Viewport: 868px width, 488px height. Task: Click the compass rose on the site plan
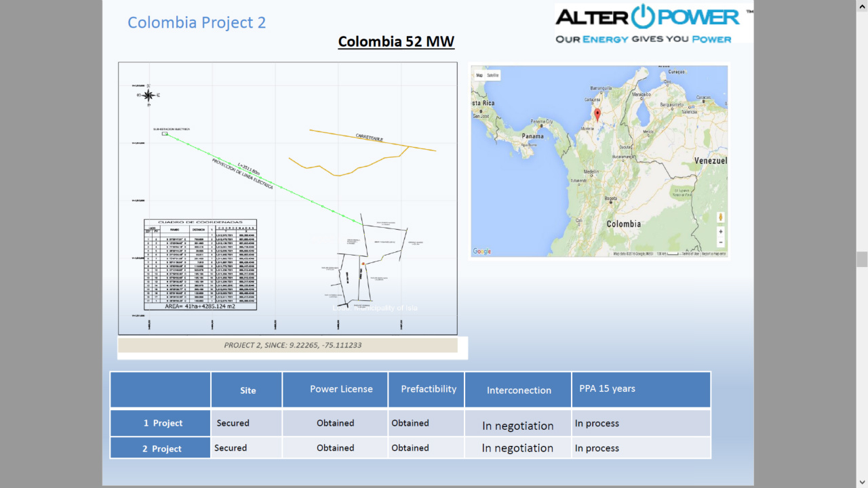pyautogui.click(x=148, y=96)
